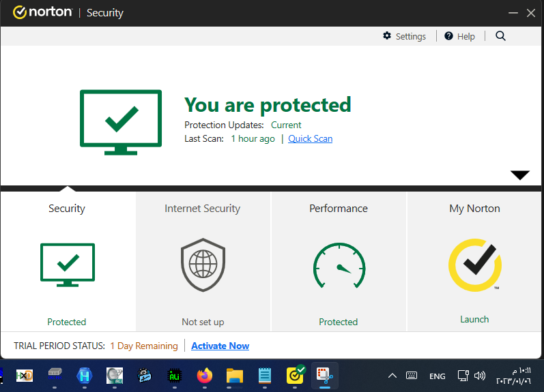Open volume speaker tray icon
The height and width of the screenshot is (392, 544).
[x=480, y=376]
